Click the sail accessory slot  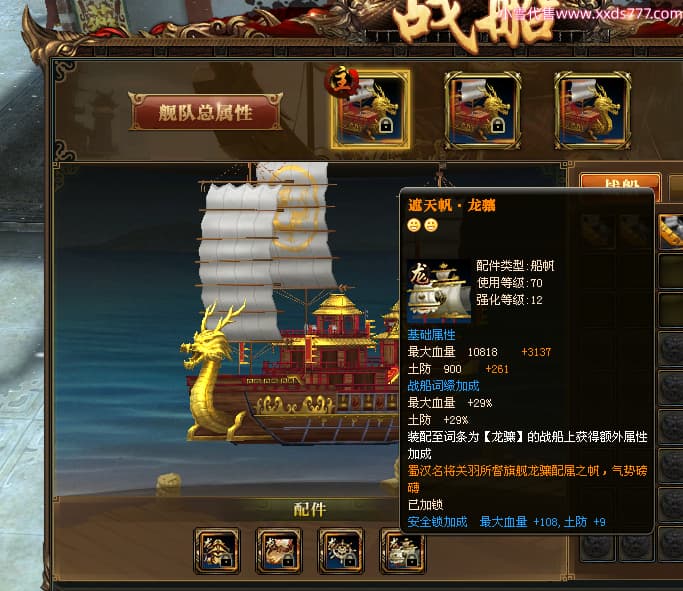402,550
